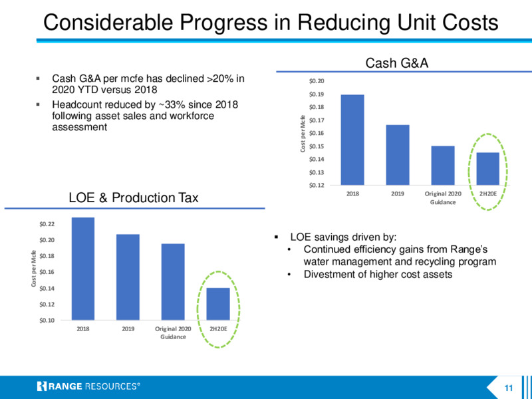Screen dimensions: 532x399
Task: Click the 'Continued efficiency gains from Range's' sub-bullet
Action: click(400, 255)
